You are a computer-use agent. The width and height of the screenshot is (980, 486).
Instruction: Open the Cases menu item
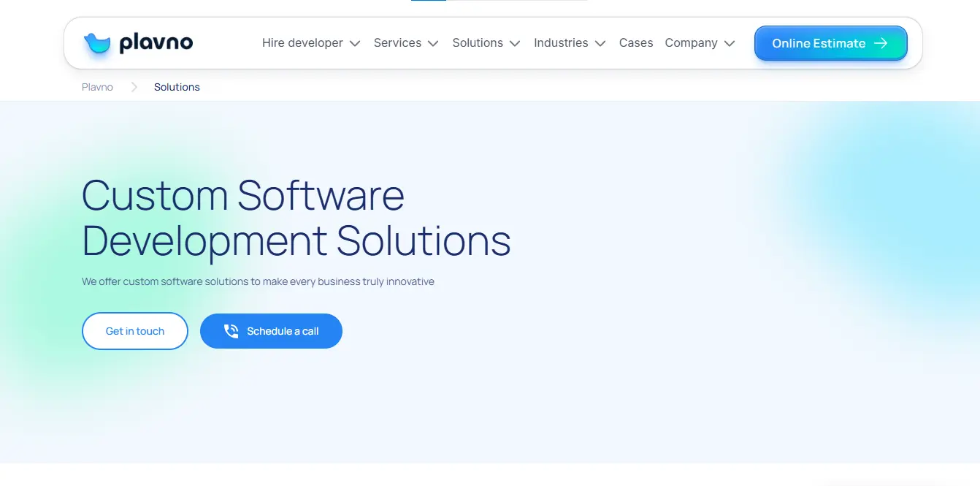coord(635,43)
